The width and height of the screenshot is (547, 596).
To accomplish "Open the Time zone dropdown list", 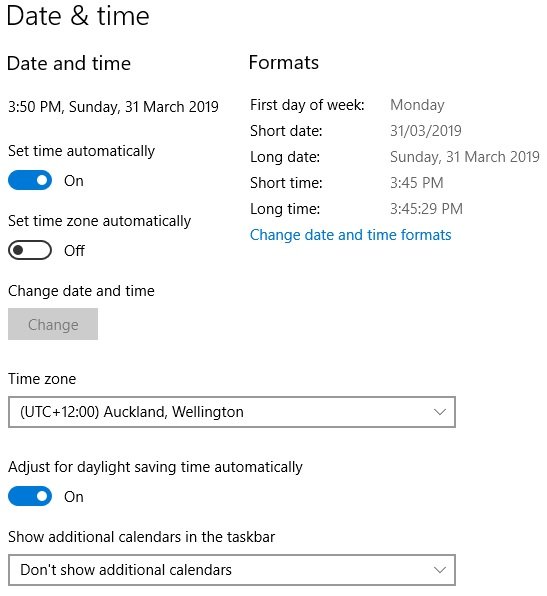I will coord(231,412).
